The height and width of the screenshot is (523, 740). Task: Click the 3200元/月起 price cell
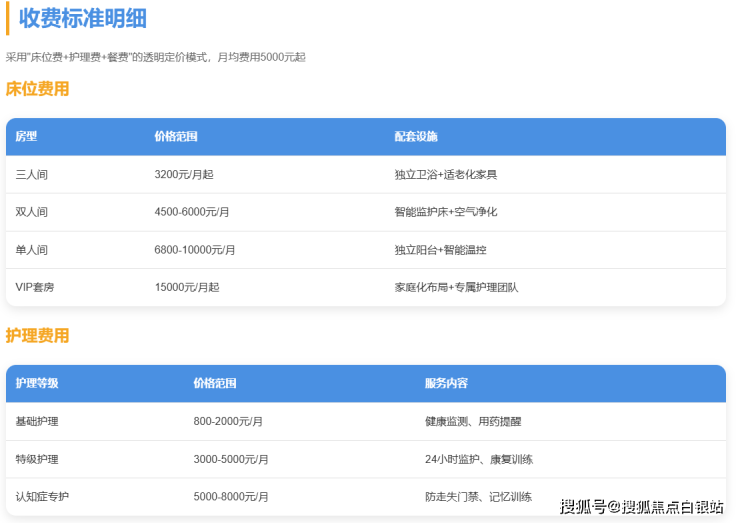tap(184, 174)
